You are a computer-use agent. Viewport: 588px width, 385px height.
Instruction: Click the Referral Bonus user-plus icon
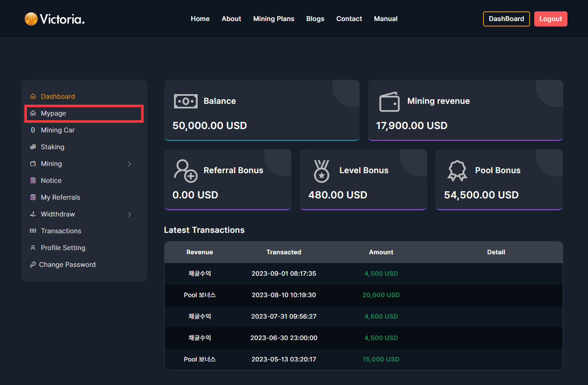pos(186,171)
